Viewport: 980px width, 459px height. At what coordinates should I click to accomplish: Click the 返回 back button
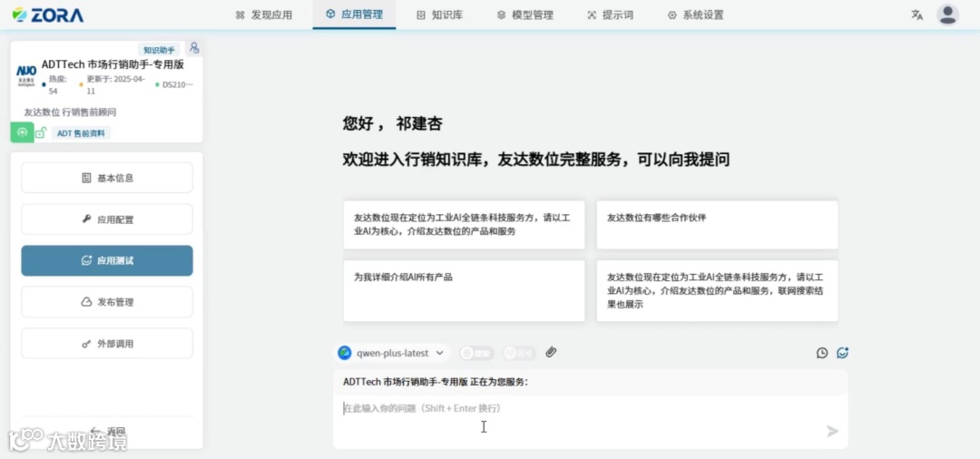[107, 431]
